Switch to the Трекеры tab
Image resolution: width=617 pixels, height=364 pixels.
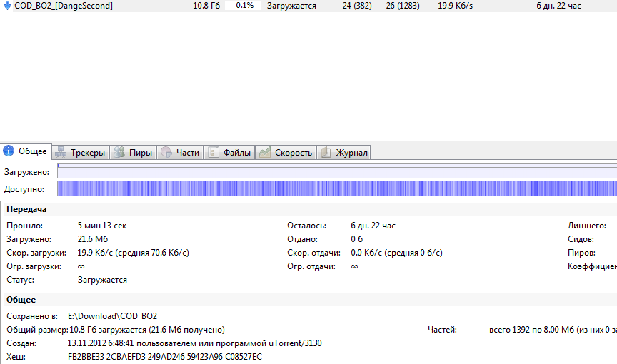tap(80, 153)
